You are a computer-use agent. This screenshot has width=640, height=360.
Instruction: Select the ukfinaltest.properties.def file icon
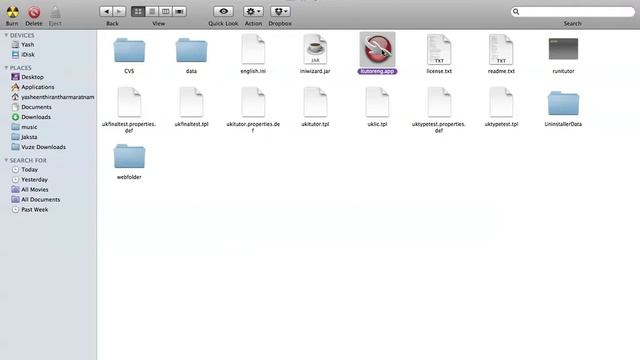pos(129,102)
